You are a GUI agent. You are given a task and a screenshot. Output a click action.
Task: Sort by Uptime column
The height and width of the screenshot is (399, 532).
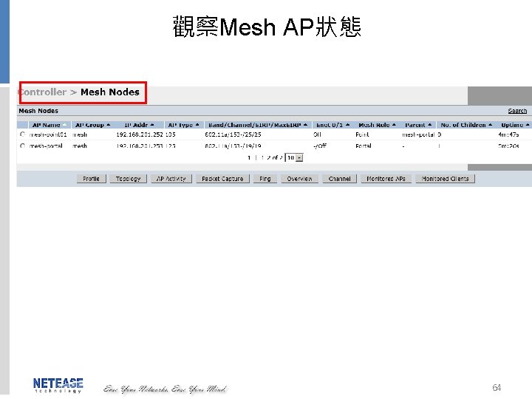(515, 125)
